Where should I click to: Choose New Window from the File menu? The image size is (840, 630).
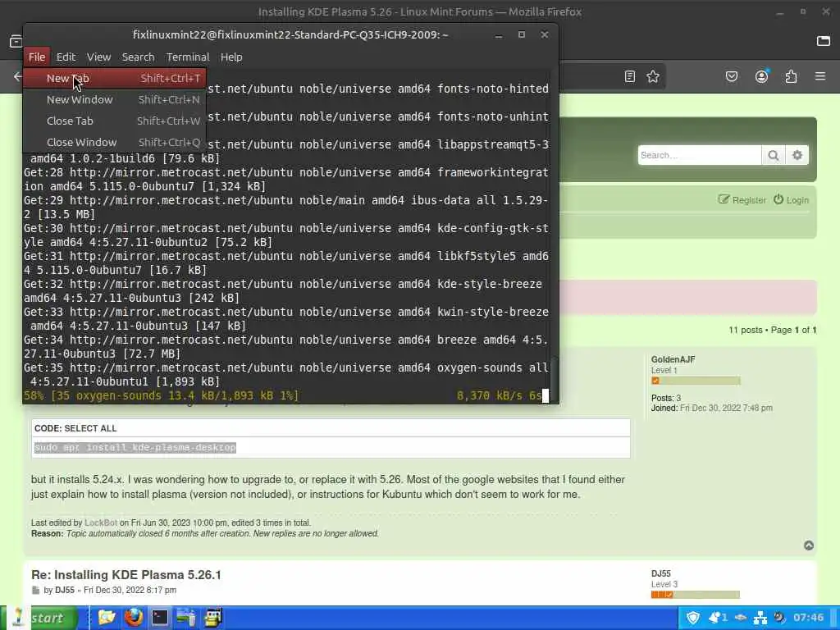pos(114,99)
